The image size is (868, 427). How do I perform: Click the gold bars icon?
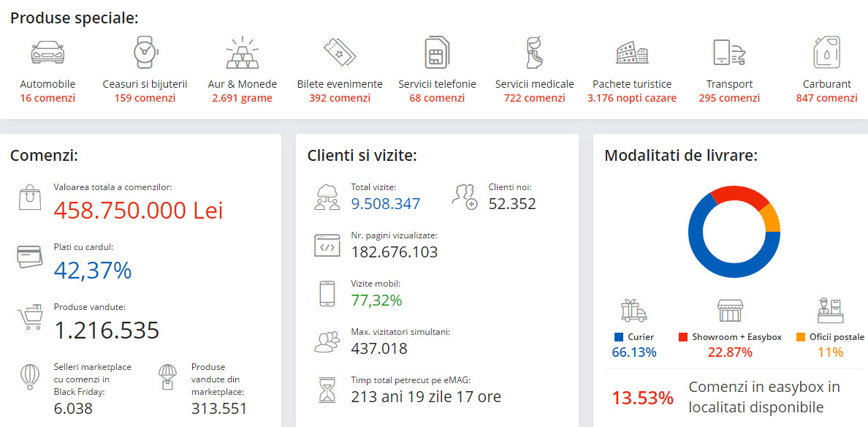pyautogui.click(x=242, y=53)
